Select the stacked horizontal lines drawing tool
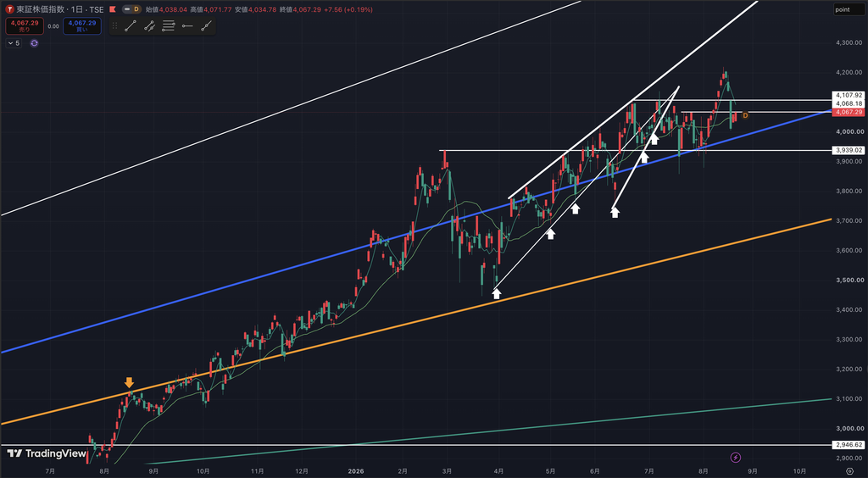This screenshot has height=478, width=868. coord(169,26)
